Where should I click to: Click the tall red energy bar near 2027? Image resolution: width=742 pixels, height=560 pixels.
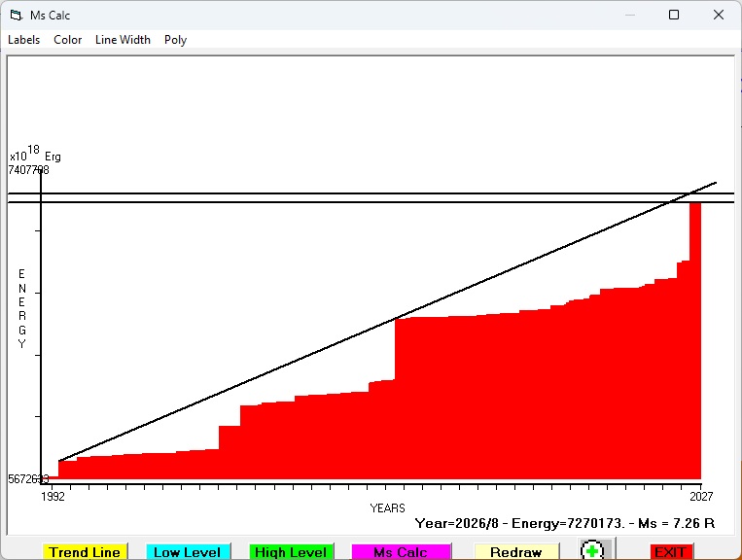[x=695, y=340]
